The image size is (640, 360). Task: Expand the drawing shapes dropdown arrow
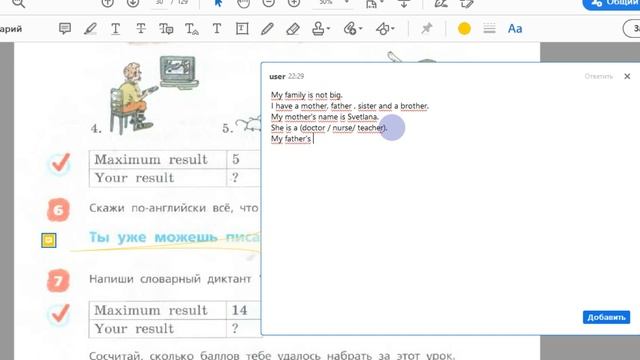(393, 29)
